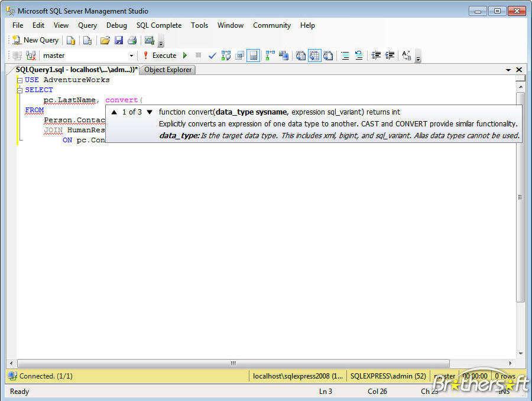Select the Results to Text icon
Image resolution: width=532 pixels, height=401 pixels.
(x=300, y=55)
